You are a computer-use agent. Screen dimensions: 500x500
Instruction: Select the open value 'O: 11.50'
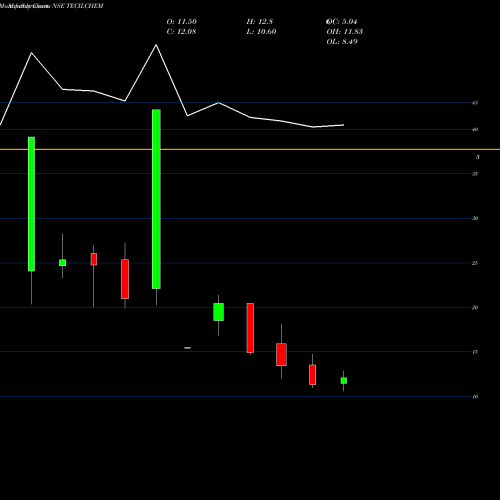[182, 22]
